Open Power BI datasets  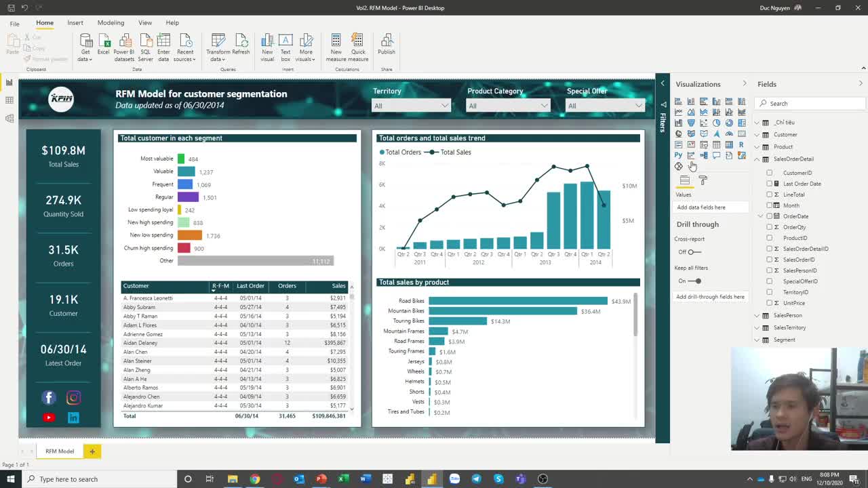[x=124, y=47]
